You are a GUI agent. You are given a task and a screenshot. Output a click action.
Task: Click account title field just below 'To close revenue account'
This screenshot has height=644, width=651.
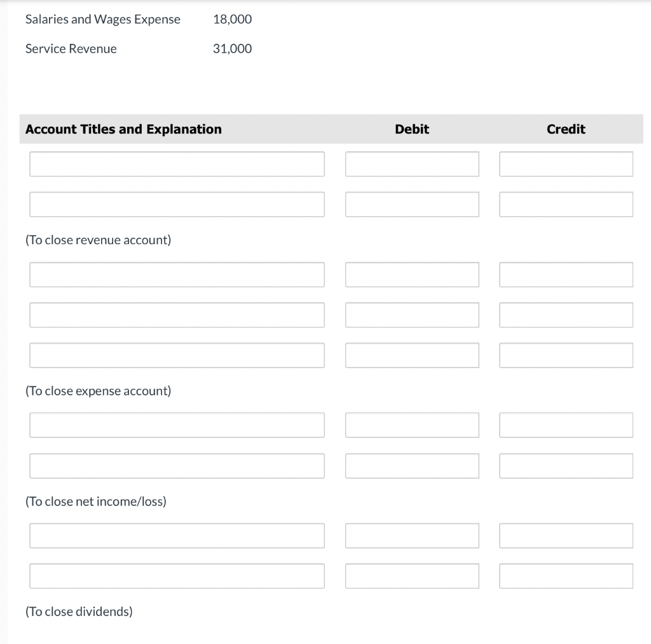tap(177, 275)
